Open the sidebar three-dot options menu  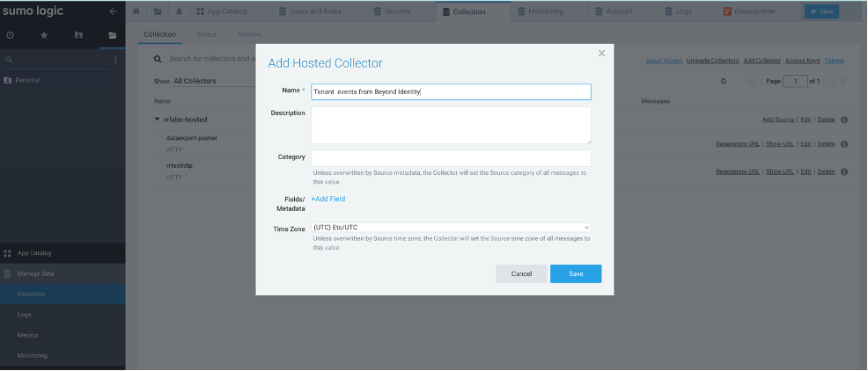115,60
